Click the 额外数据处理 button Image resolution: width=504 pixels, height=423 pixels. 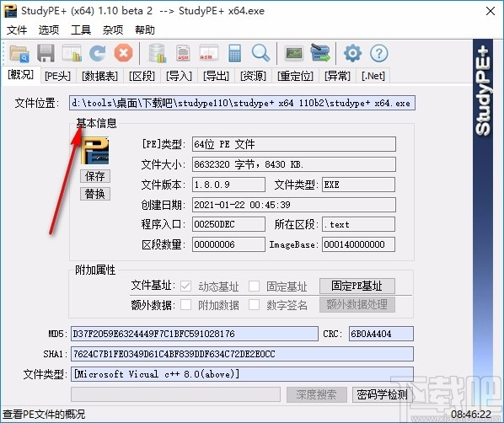357,304
